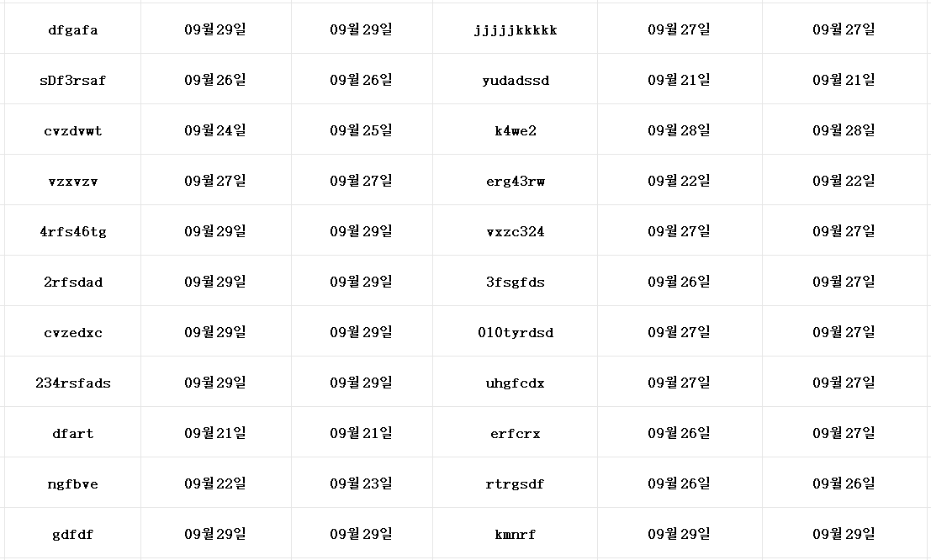The height and width of the screenshot is (560, 931).
Task: Click the 010tyrdsd cell
Action: (x=516, y=333)
